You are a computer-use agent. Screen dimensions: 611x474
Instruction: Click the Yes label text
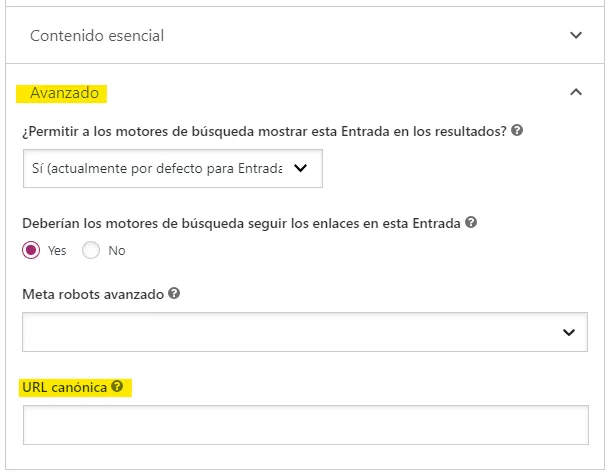coord(57,251)
